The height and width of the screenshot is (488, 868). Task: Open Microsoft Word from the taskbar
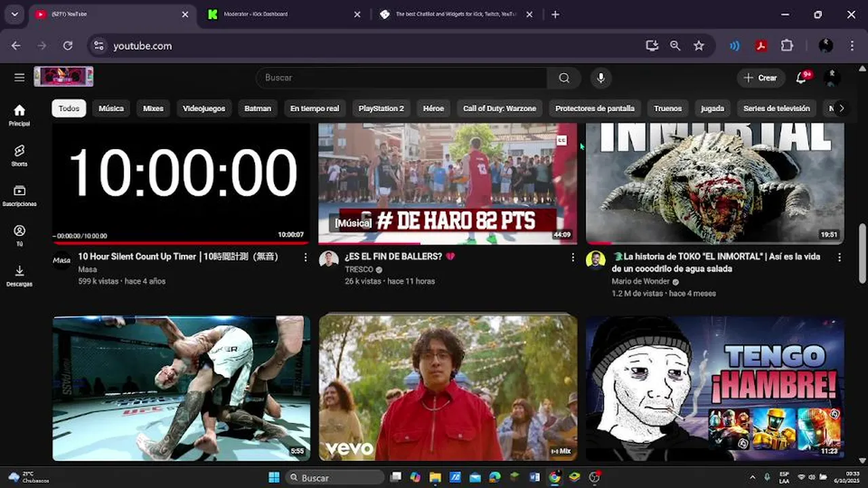(x=534, y=477)
